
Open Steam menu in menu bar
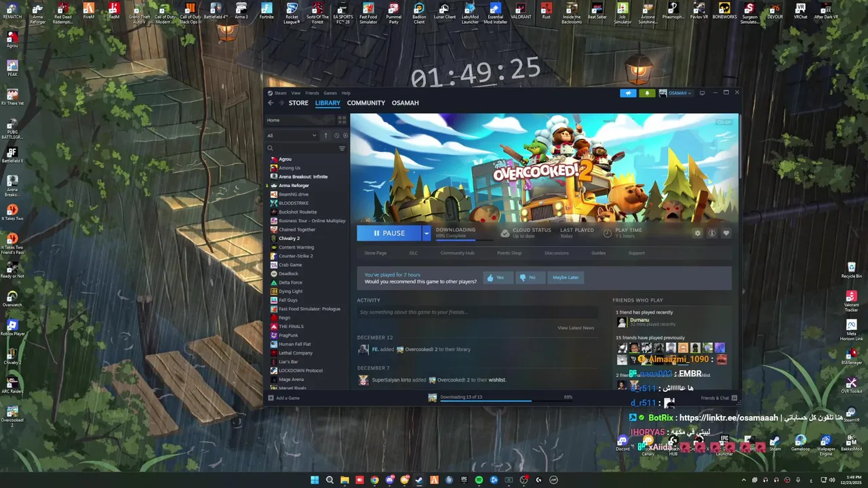click(280, 93)
